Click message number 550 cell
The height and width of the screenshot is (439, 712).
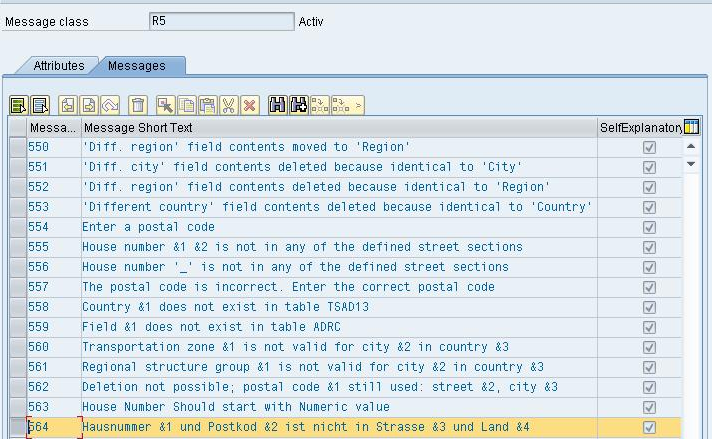pyautogui.click(x=54, y=147)
